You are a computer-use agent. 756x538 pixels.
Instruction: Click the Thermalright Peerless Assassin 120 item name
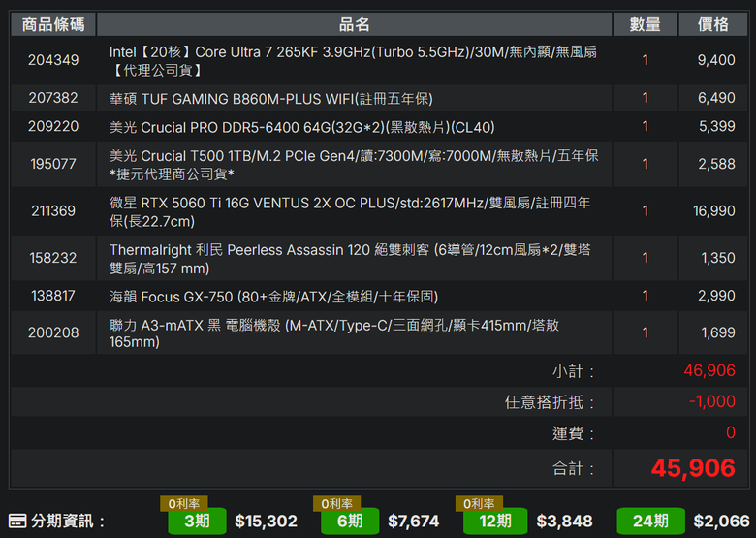tap(350, 259)
